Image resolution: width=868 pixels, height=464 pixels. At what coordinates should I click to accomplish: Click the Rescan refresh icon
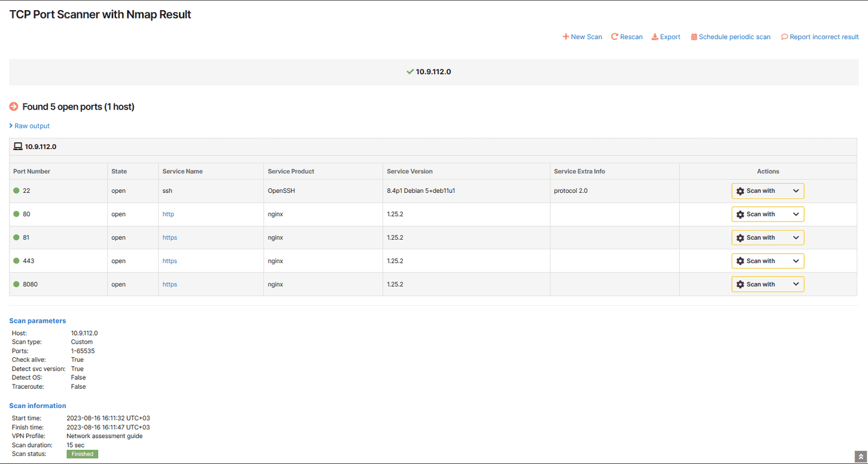(614, 36)
